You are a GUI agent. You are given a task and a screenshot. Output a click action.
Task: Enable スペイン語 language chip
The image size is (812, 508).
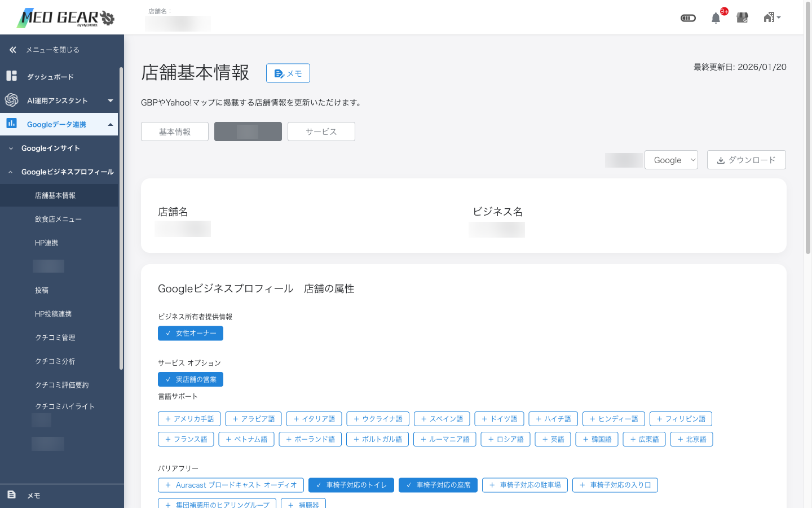point(442,419)
